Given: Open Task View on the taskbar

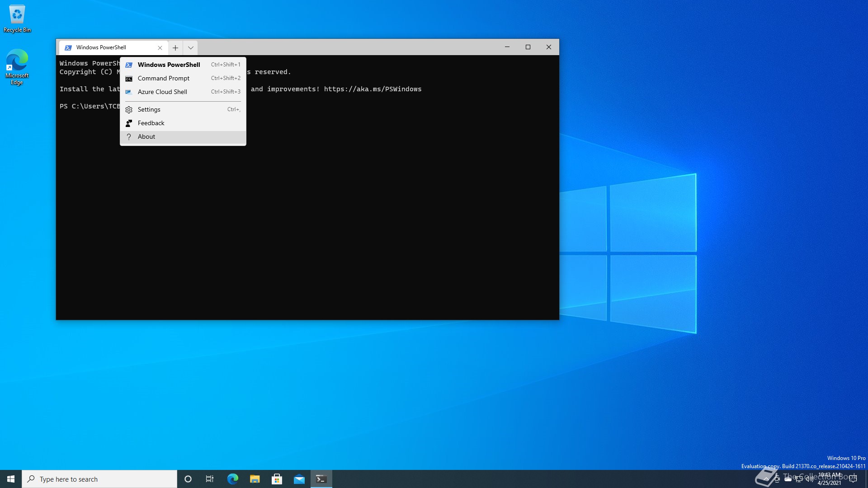Looking at the screenshot, I should coord(210,479).
